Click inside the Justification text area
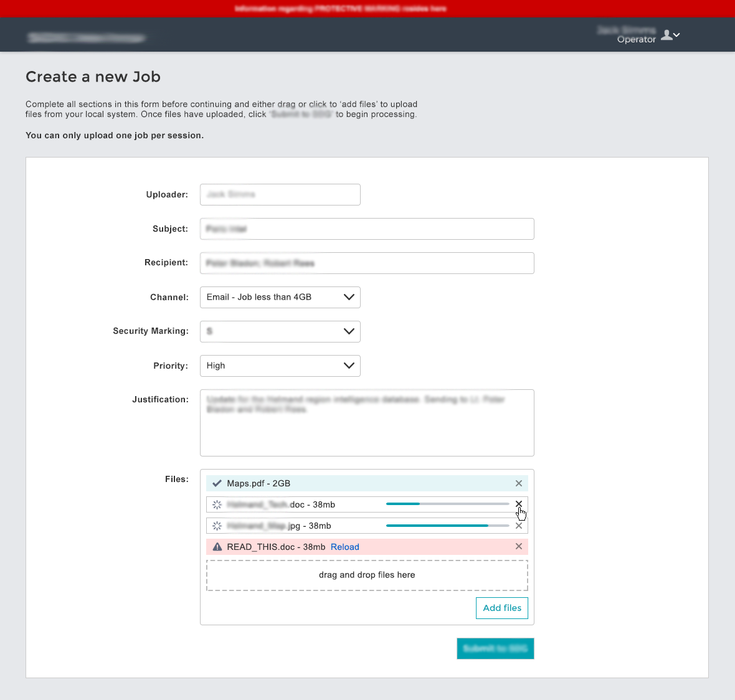Screen dimensions: 735x700 [x=366, y=423]
